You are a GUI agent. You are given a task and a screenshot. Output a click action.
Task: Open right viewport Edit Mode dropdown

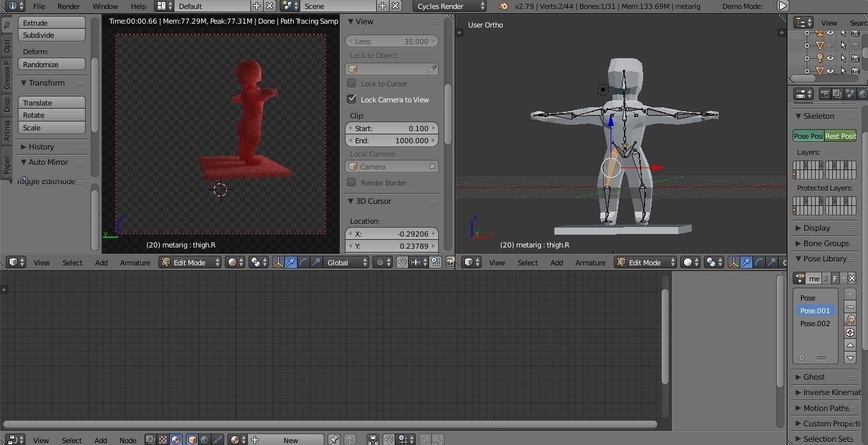[x=645, y=262]
